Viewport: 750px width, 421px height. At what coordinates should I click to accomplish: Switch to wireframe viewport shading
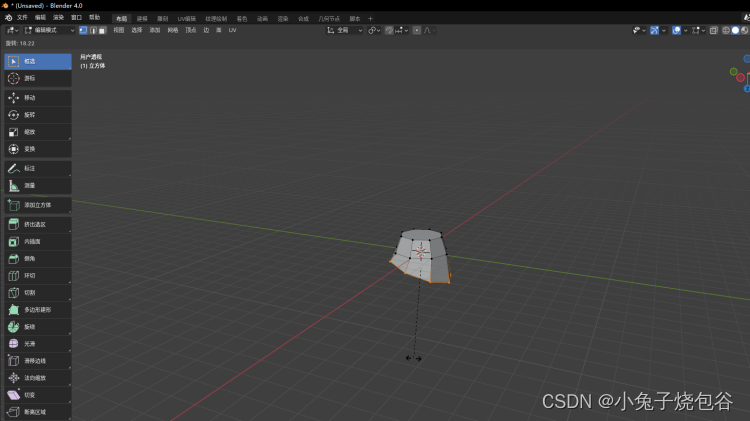(x=726, y=30)
